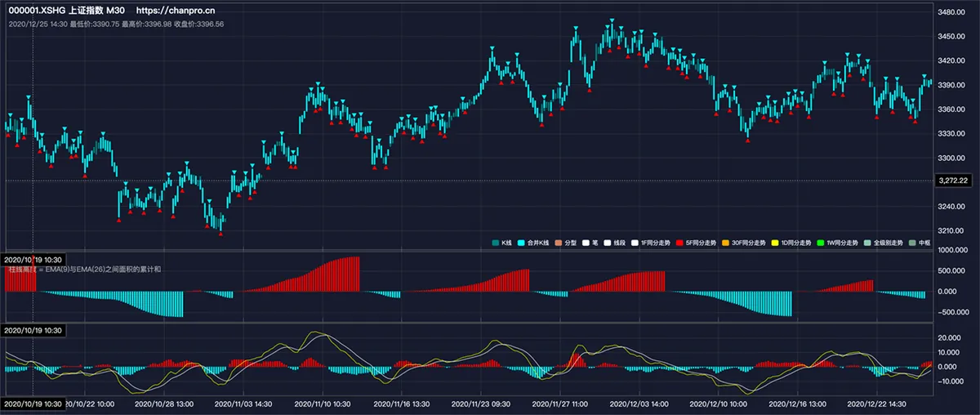
Task: Click the 2020/11/23 09:30 date label
Action: click(480, 404)
